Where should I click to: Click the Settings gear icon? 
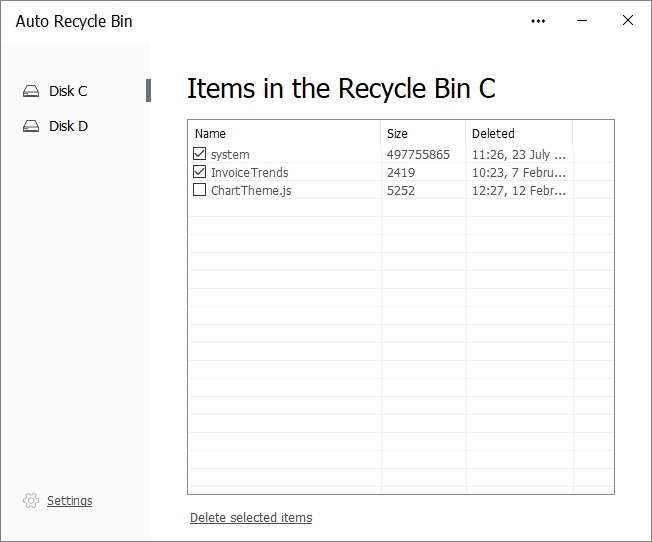(x=31, y=500)
